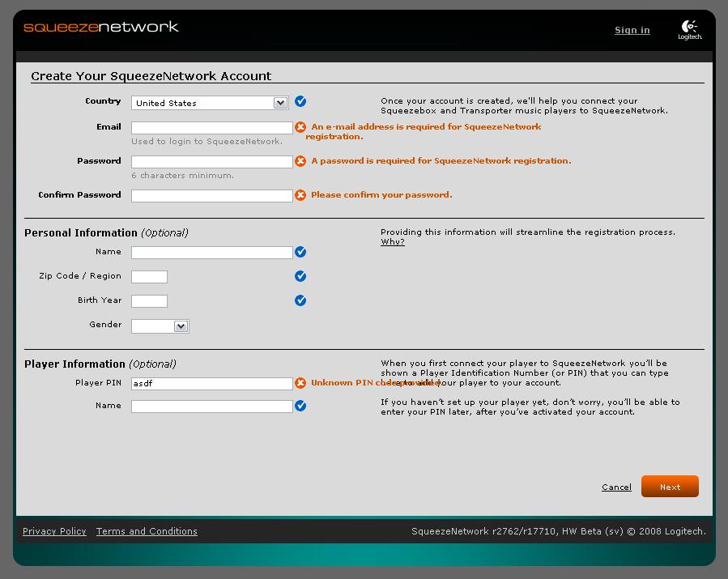Open Terms and Conditions link
This screenshot has height=579, width=728.
point(147,531)
